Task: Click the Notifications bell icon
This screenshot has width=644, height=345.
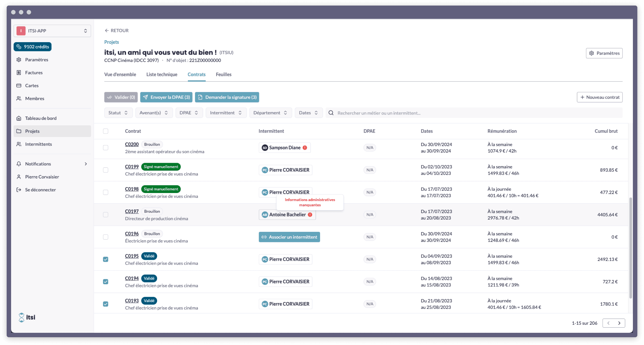Action: pos(19,164)
